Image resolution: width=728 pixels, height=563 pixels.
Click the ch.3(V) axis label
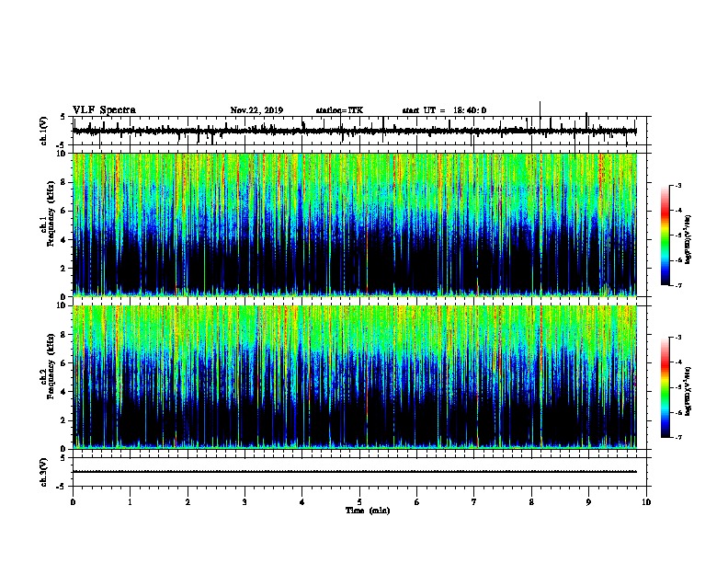(x=43, y=472)
